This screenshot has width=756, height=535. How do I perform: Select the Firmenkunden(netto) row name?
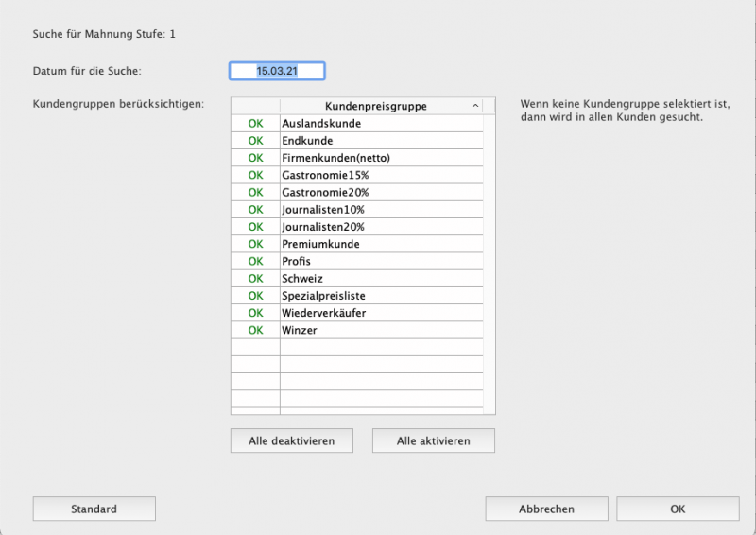(x=382, y=158)
